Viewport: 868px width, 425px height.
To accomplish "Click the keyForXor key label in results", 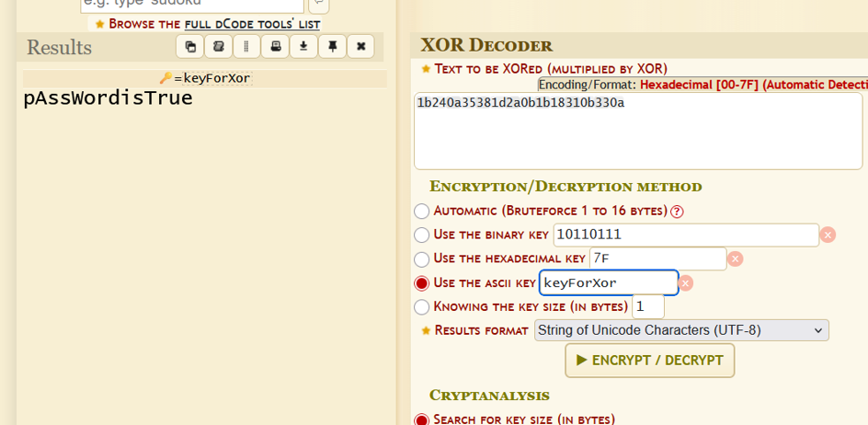I will pyautogui.click(x=216, y=79).
